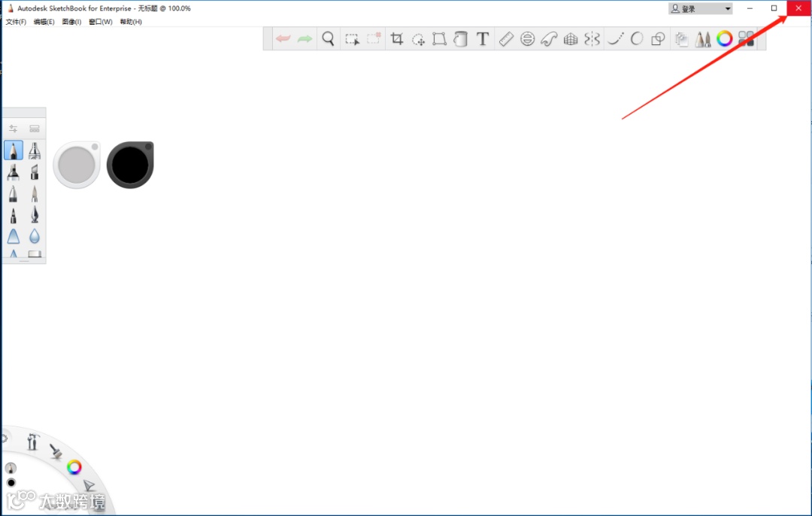Open the Layer Editor from toolbar
This screenshot has width=812, height=516.
tap(681, 39)
